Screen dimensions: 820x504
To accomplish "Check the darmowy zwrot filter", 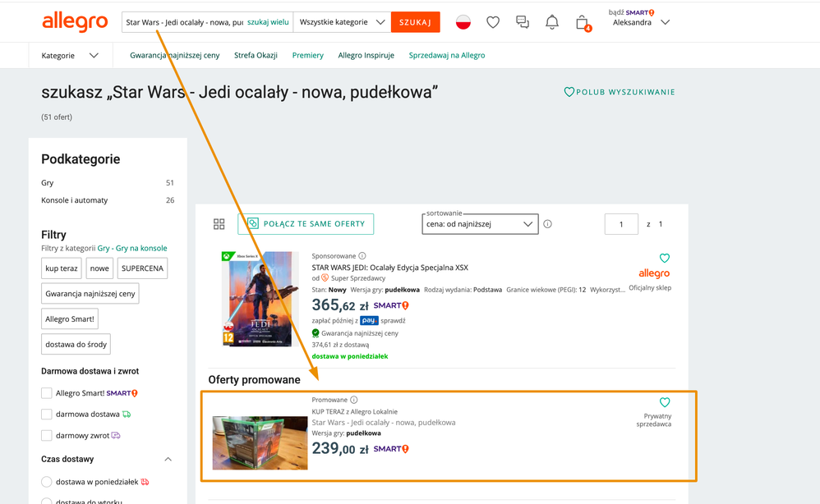I will (x=47, y=436).
